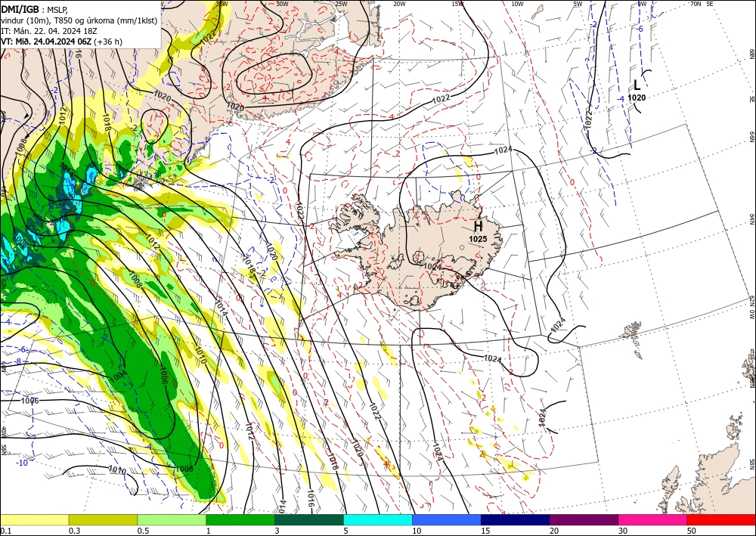The width and height of the screenshot is (756, 536).
Task: Pick the navy 15 mm legend swatch
Action: tap(516, 520)
